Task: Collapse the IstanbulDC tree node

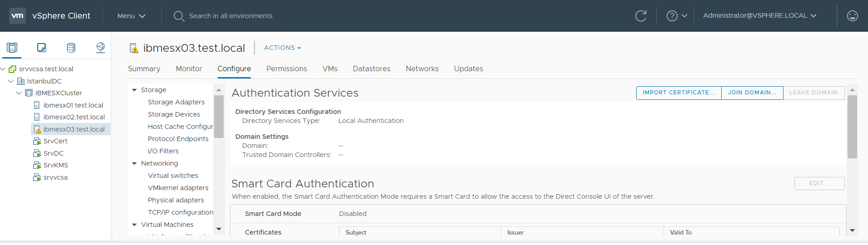Action: (x=11, y=81)
